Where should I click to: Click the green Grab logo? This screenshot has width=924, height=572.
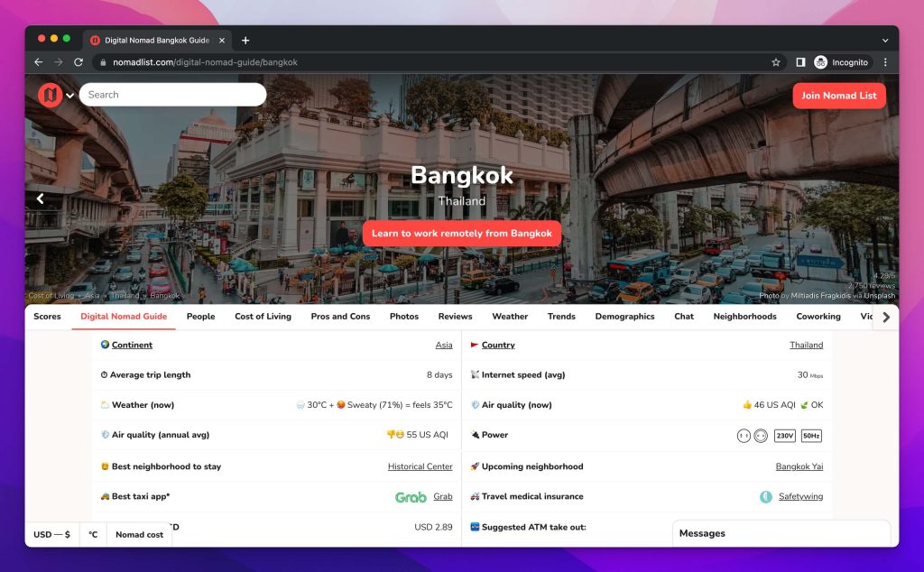pos(411,497)
